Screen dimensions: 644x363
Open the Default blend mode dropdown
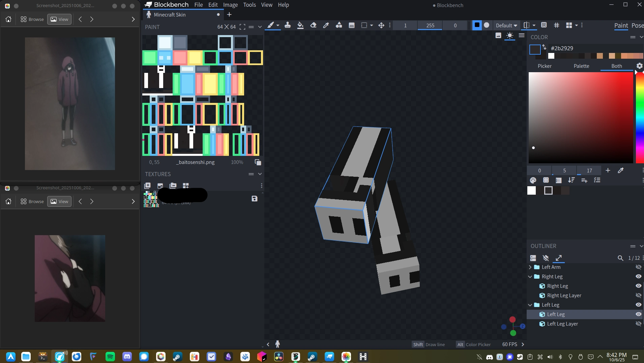pos(506,25)
